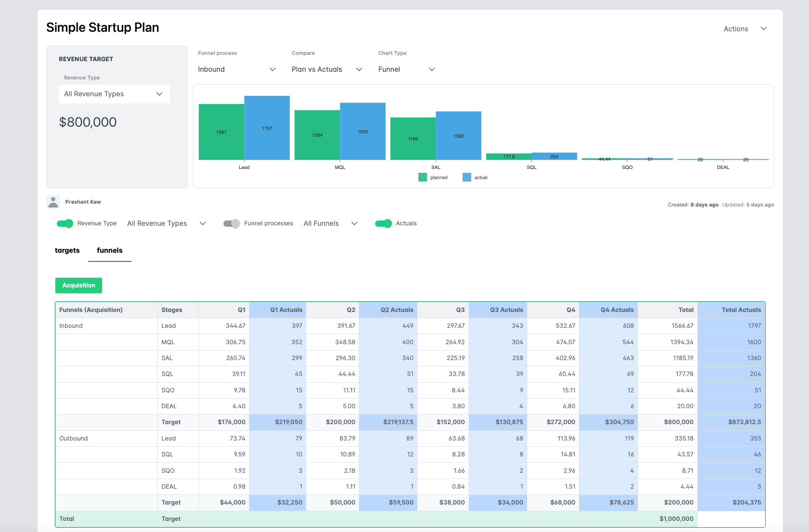
Task: Click the chevron next to Actions
Action: (764, 29)
